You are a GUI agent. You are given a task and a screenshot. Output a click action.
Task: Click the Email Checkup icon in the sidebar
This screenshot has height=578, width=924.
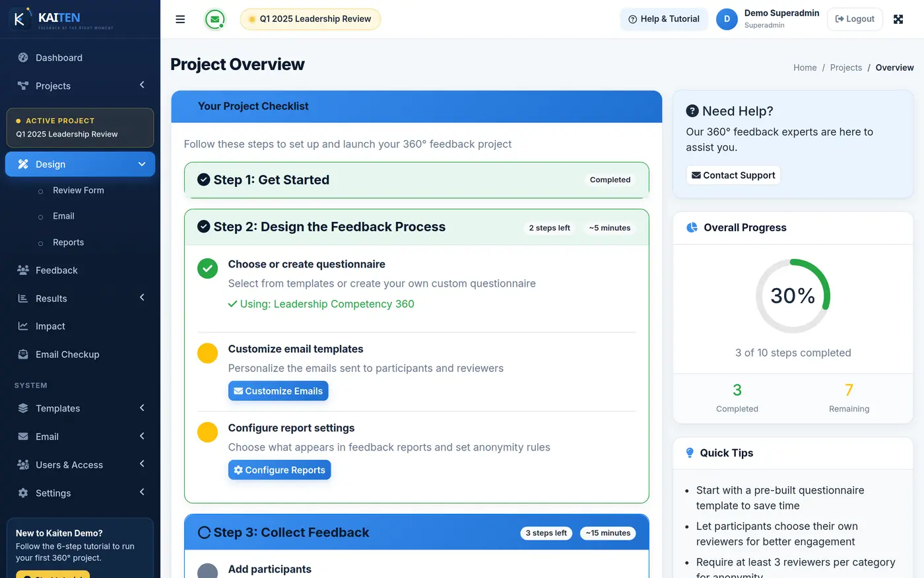click(23, 355)
